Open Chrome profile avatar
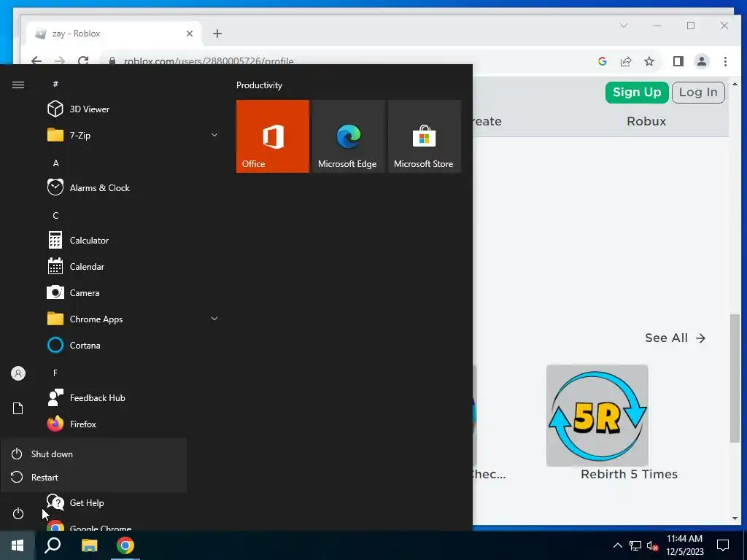747x560 pixels. (701, 61)
